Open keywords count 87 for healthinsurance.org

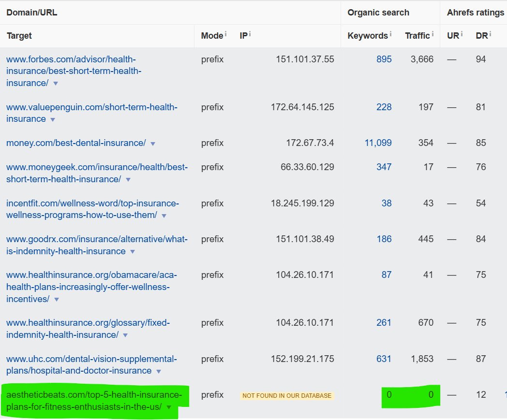[387, 275]
